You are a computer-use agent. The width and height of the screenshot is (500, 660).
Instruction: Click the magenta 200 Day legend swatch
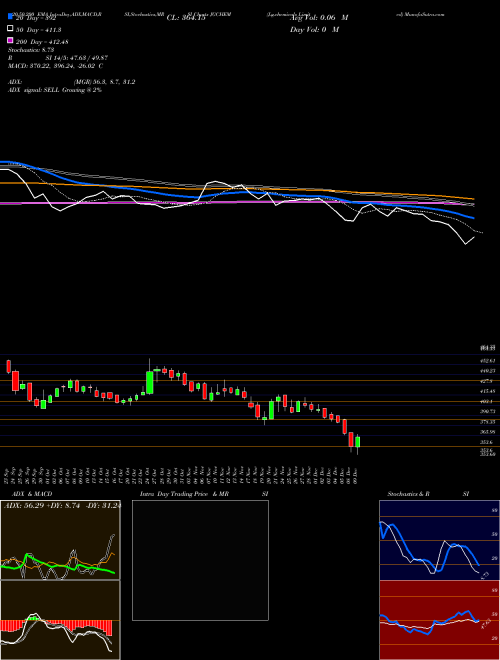click(10, 40)
